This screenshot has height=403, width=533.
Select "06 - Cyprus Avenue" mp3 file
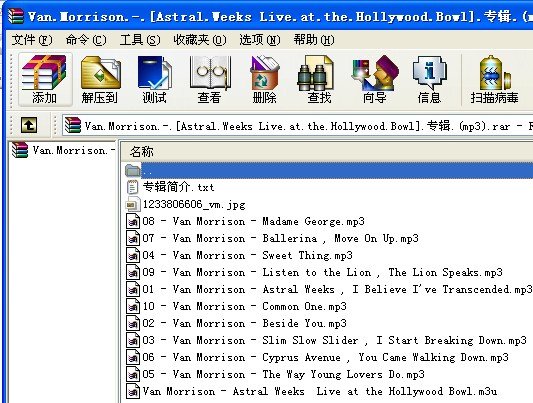(x=326, y=357)
